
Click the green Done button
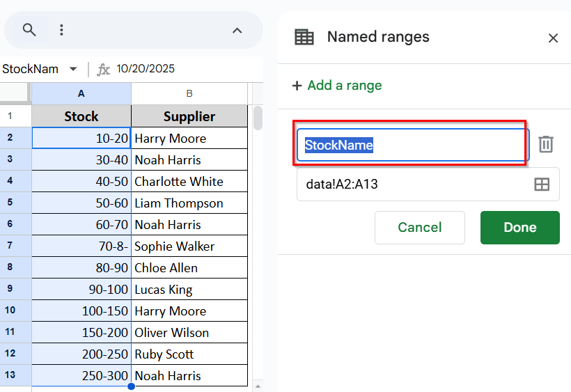tap(520, 228)
